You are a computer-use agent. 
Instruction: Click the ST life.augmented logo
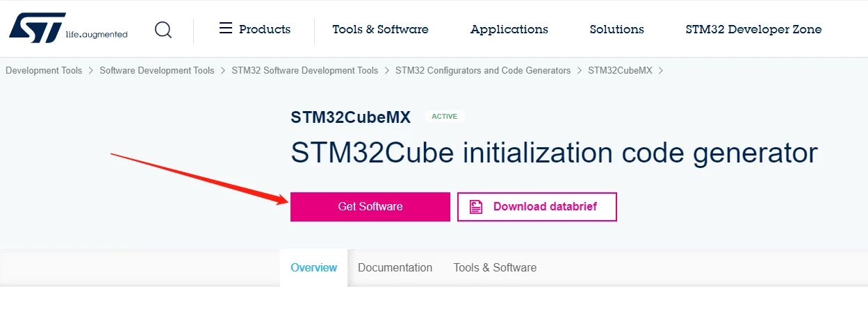[68, 28]
